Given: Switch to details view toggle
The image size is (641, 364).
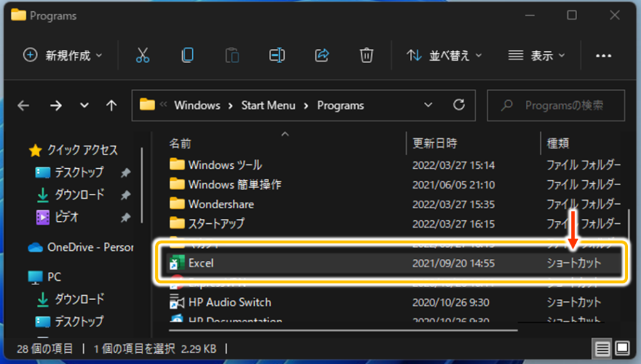Looking at the screenshot, I should tap(601, 348).
